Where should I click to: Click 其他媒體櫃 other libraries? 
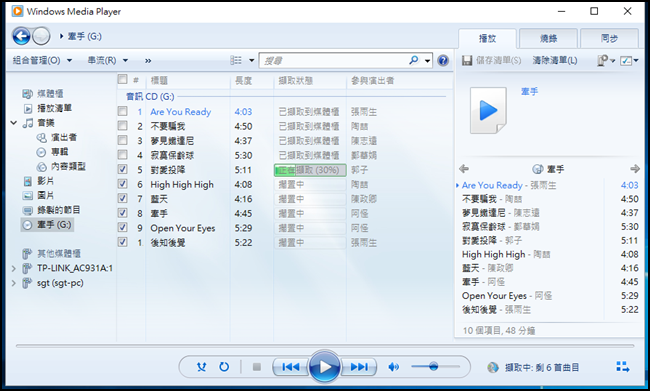[x=51, y=253]
